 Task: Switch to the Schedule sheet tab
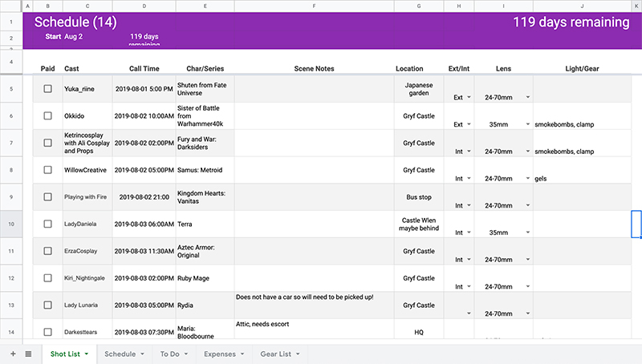[120, 354]
